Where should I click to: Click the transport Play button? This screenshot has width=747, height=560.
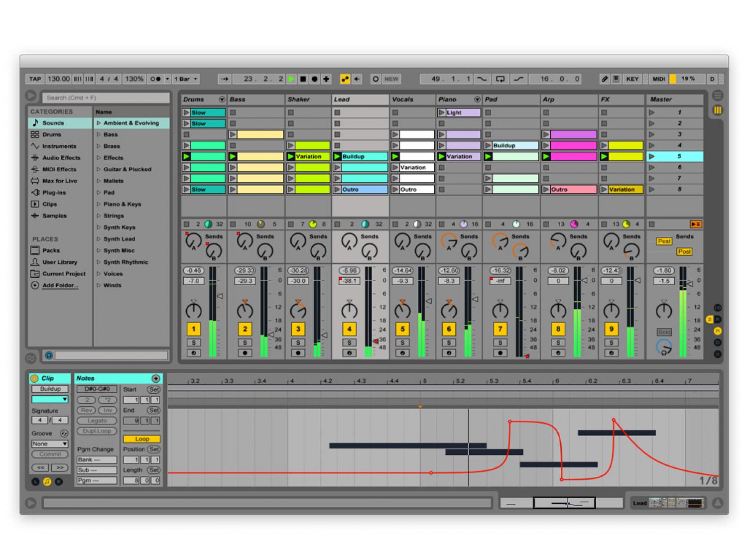[291, 79]
